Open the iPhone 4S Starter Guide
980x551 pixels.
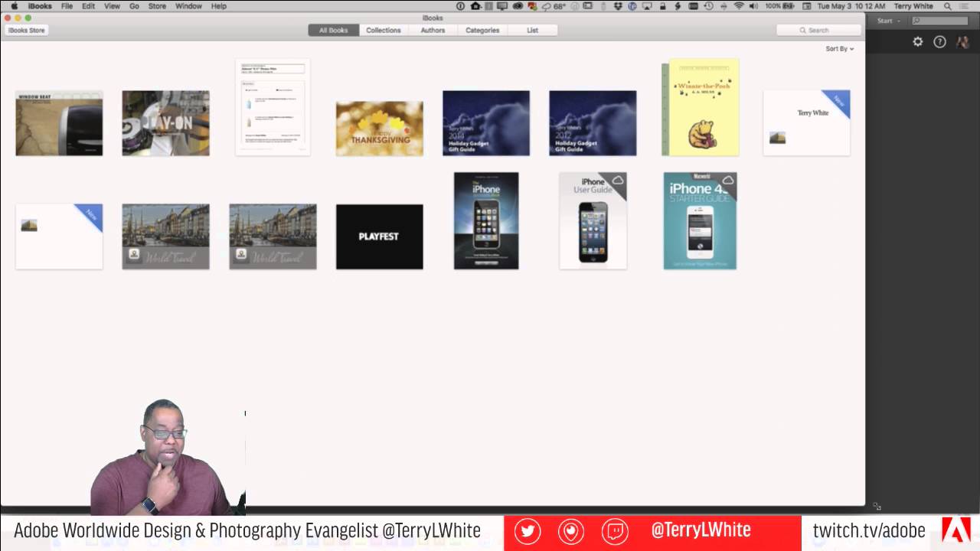pyautogui.click(x=700, y=220)
